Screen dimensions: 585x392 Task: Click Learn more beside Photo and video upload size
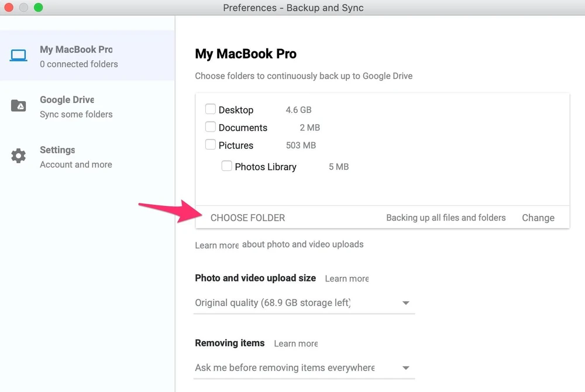pos(347,278)
